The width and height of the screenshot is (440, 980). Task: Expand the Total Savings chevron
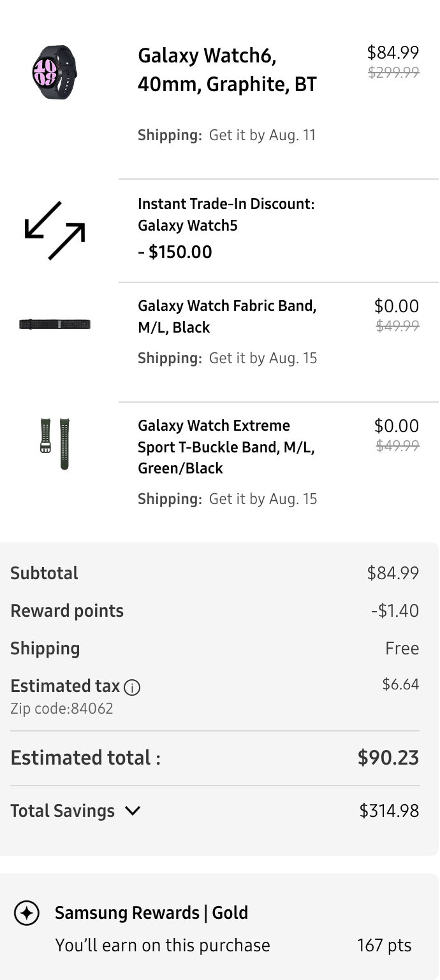pos(133,811)
